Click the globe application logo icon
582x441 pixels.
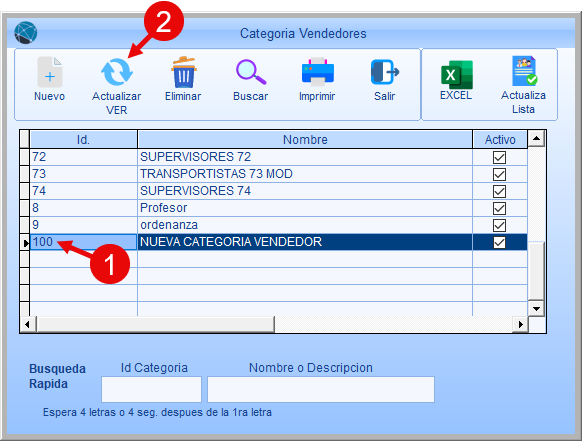26,33
